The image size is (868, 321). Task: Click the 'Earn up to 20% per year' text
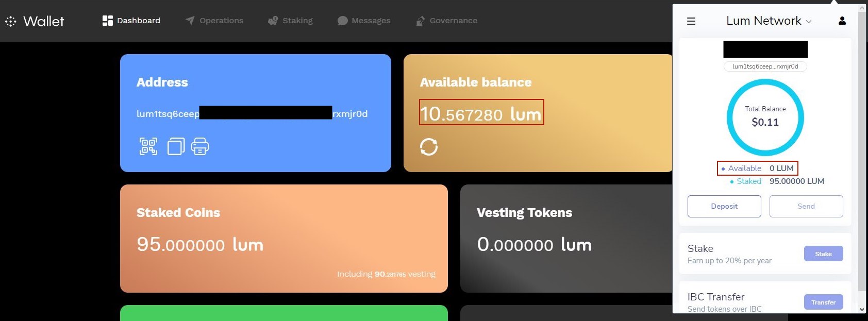tap(729, 261)
